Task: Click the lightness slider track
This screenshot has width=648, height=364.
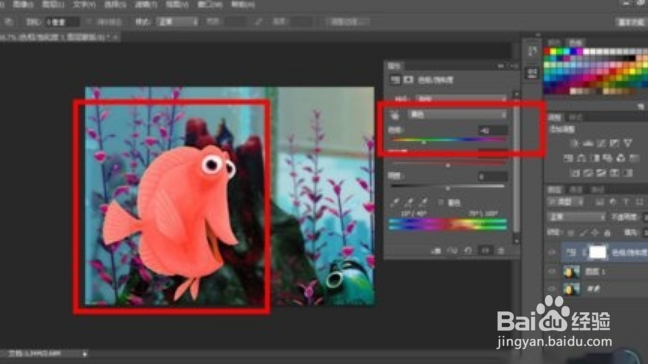Action: [448, 187]
